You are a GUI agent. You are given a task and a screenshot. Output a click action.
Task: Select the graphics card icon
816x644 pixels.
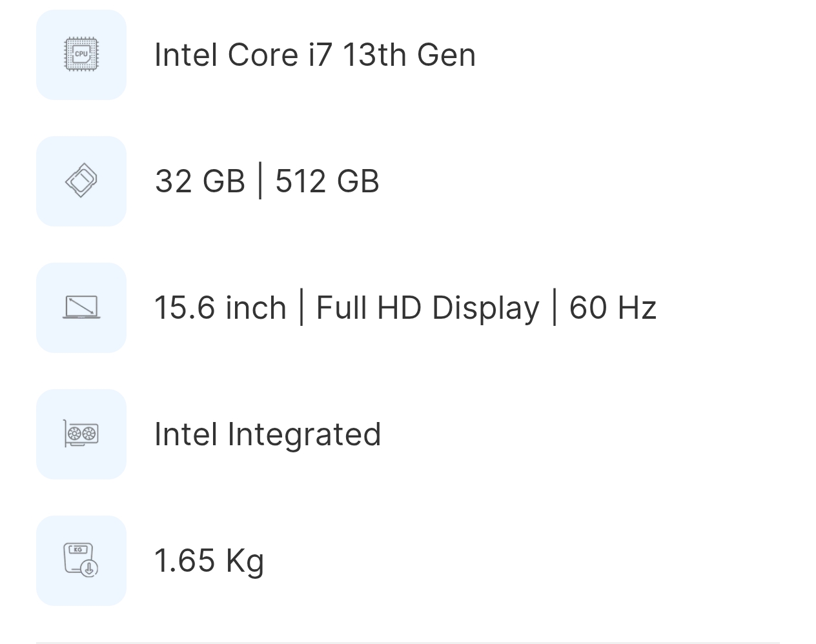pyautogui.click(x=81, y=434)
